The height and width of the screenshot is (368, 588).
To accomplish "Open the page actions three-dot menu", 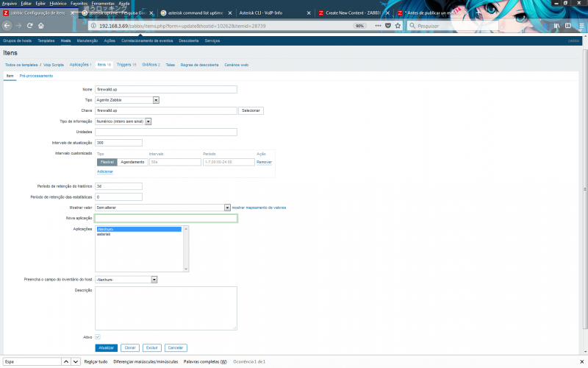I will pos(378,26).
